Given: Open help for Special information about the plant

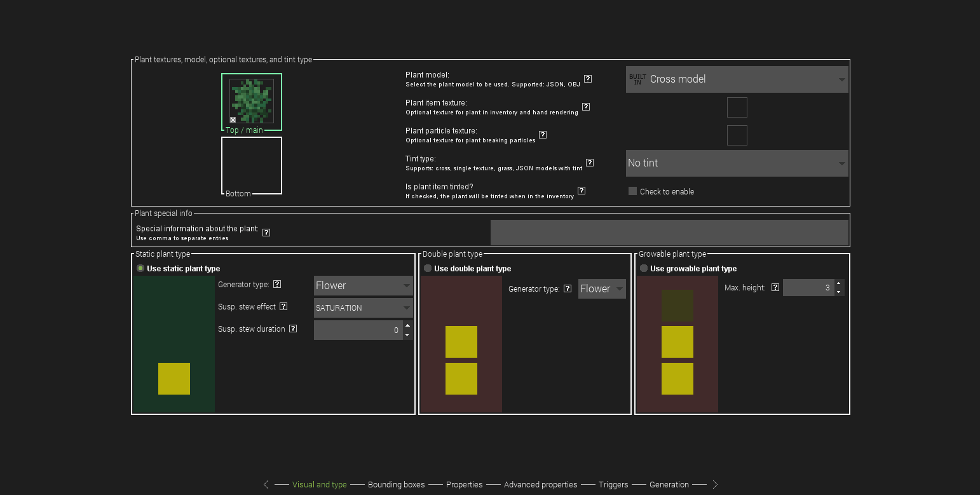Looking at the screenshot, I should click(x=266, y=232).
